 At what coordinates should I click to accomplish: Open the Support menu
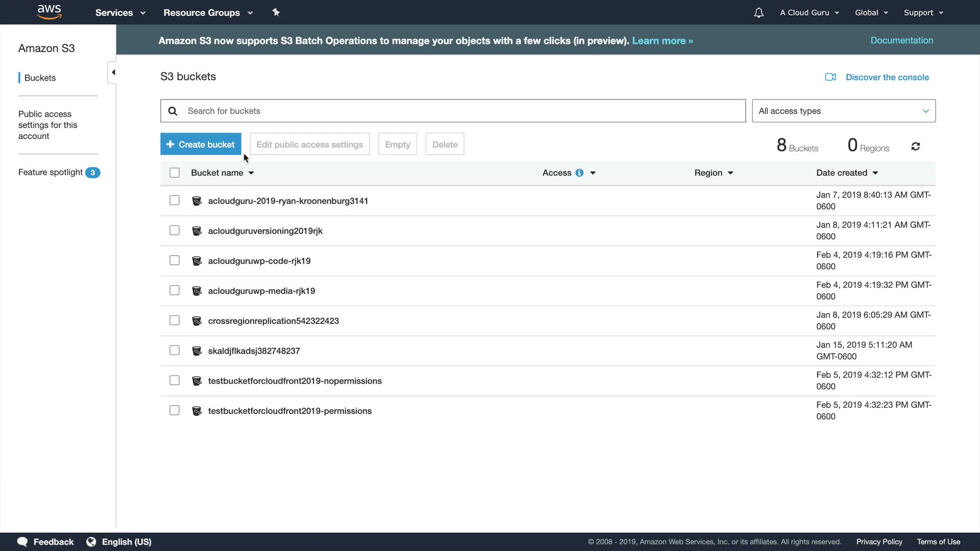(923, 13)
